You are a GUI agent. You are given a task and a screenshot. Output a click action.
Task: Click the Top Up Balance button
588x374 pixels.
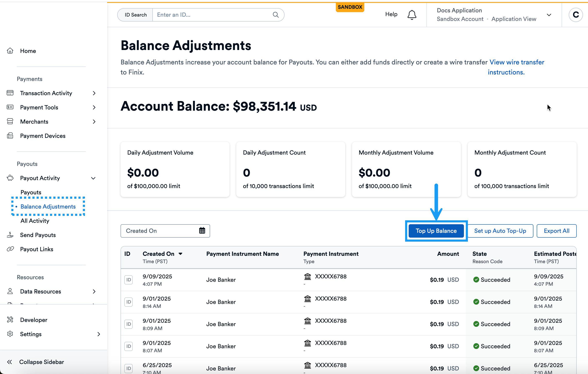coord(436,231)
